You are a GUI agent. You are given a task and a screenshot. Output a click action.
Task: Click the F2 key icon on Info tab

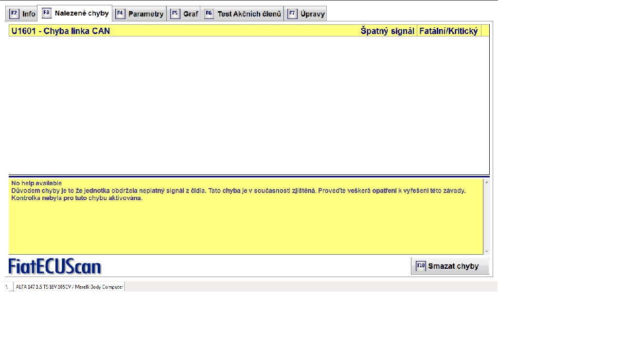14,14
